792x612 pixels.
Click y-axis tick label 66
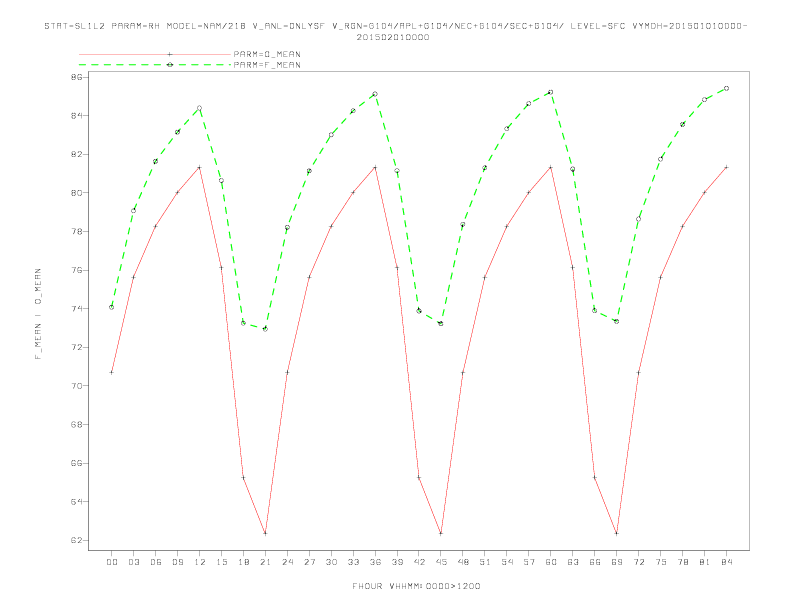pyautogui.click(x=76, y=463)
